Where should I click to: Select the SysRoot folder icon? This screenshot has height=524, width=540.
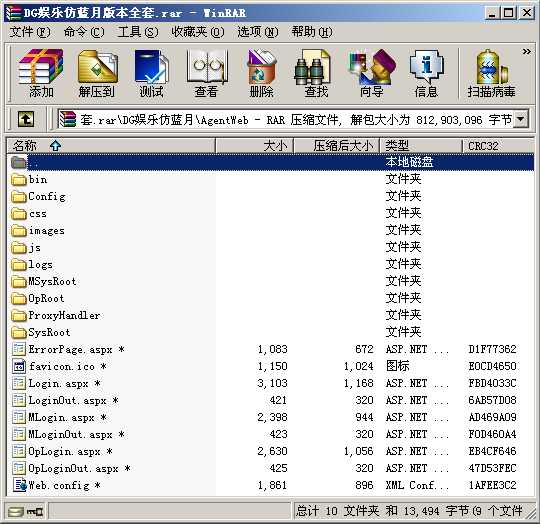point(19,332)
